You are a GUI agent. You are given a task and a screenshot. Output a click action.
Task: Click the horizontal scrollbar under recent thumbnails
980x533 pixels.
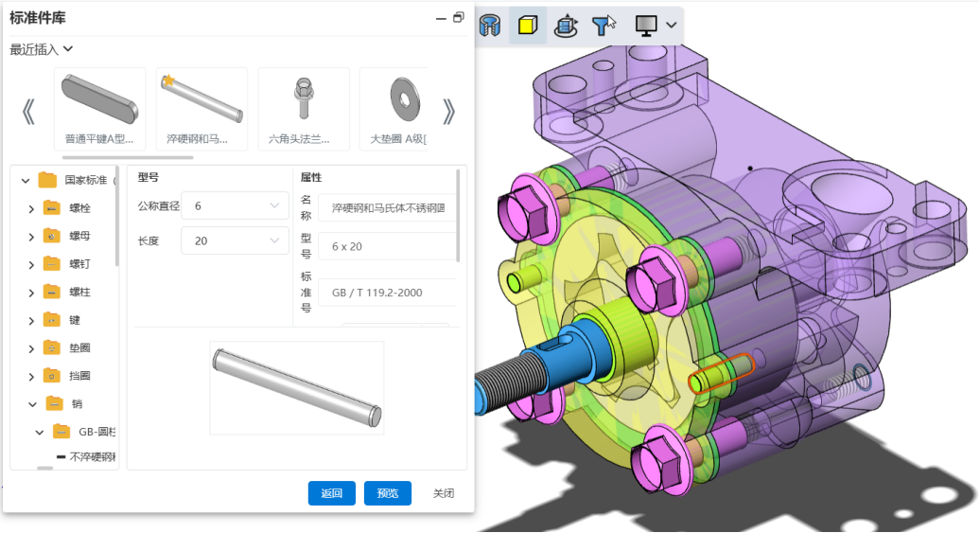pyautogui.click(x=128, y=157)
